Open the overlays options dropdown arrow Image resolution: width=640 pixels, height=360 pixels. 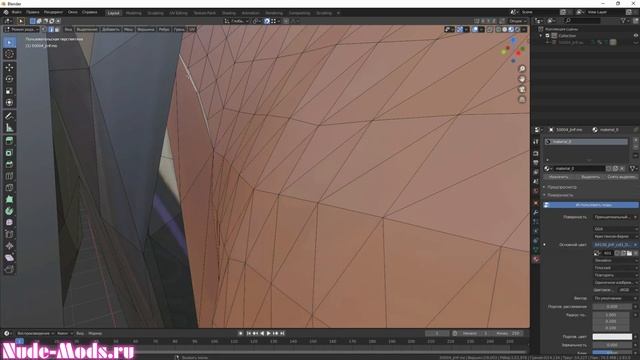coord(482,29)
